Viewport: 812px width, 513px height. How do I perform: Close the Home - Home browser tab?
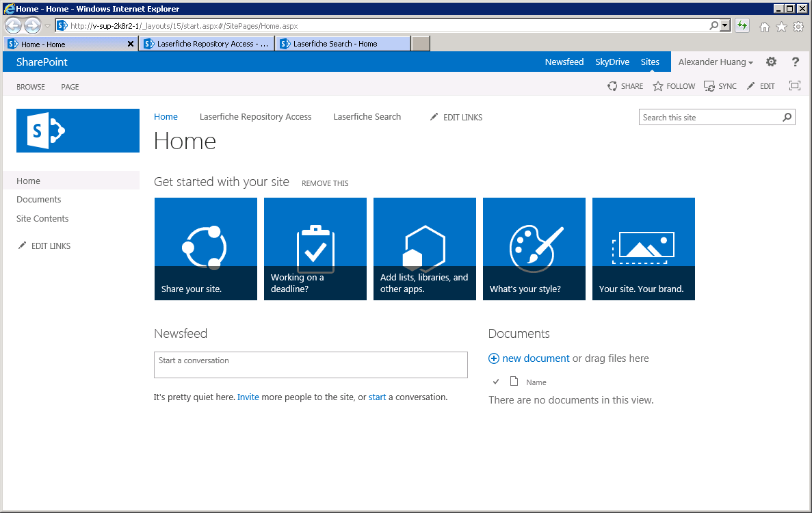[131, 44]
